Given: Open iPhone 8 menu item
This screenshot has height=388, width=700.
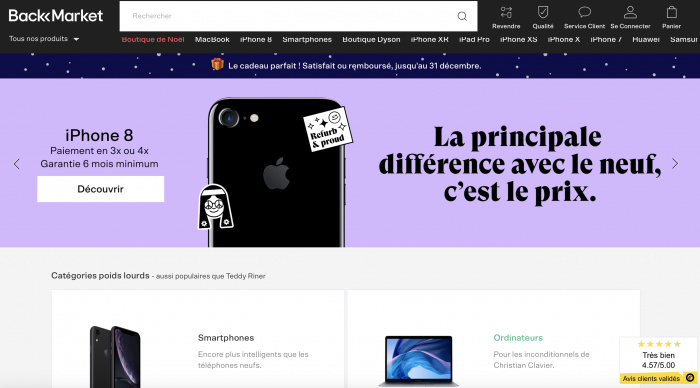Looking at the screenshot, I should coord(256,39).
